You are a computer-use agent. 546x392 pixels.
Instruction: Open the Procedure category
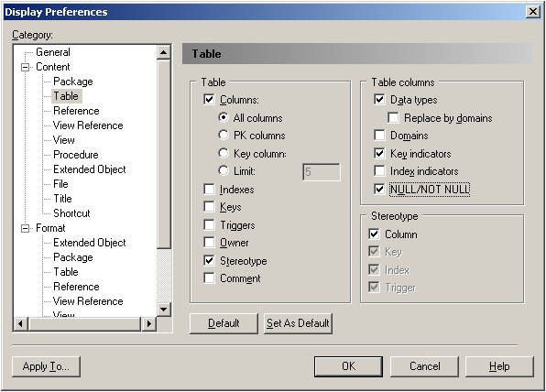coord(75,155)
